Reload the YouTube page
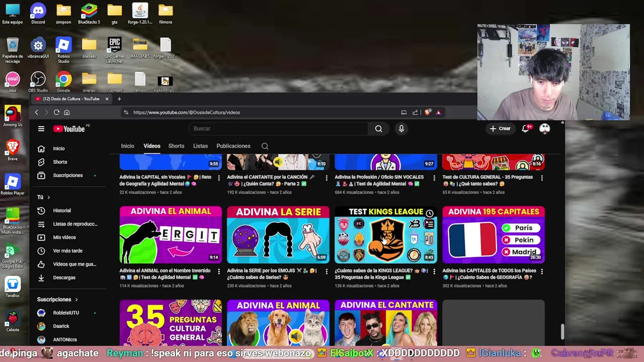This screenshot has height=362, width=644. pos(56,112)
